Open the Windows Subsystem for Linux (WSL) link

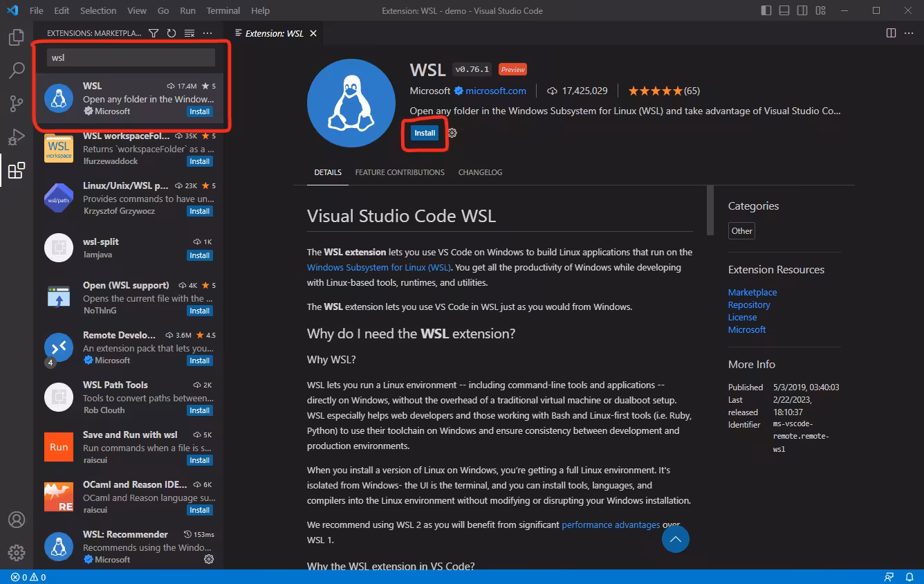point(379,267)
